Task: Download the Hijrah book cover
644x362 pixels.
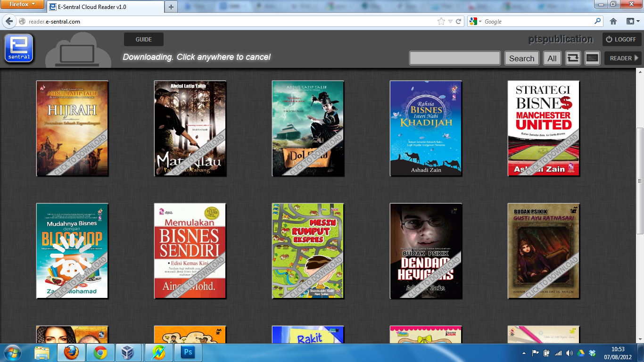Action: (73, 128)
